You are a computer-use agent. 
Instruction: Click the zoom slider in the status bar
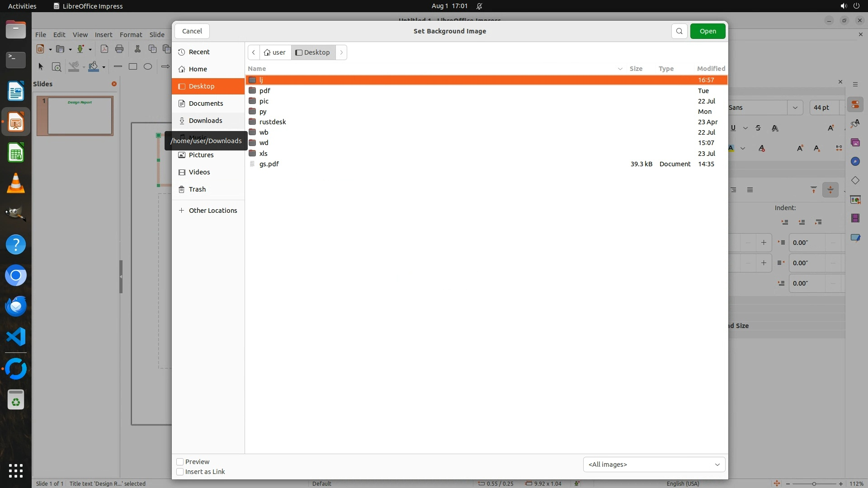pyautogui.click(x=814, y=483)
